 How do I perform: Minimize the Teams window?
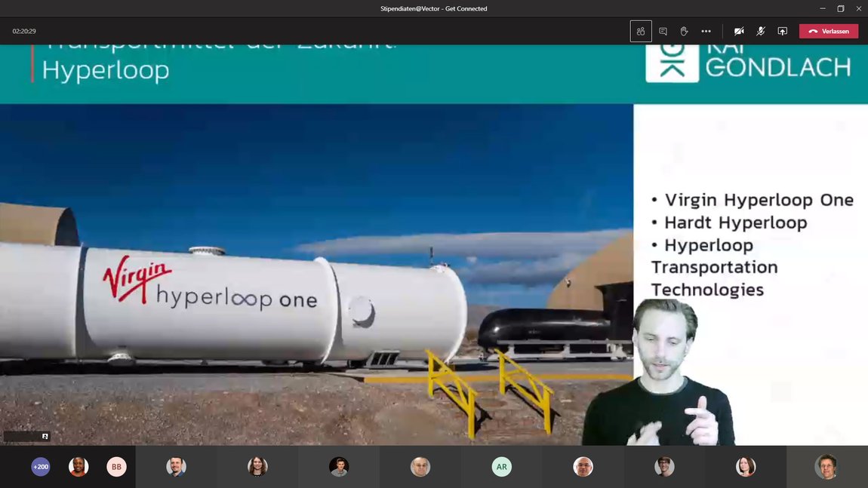pyautogui.click(x=823, y=8)
